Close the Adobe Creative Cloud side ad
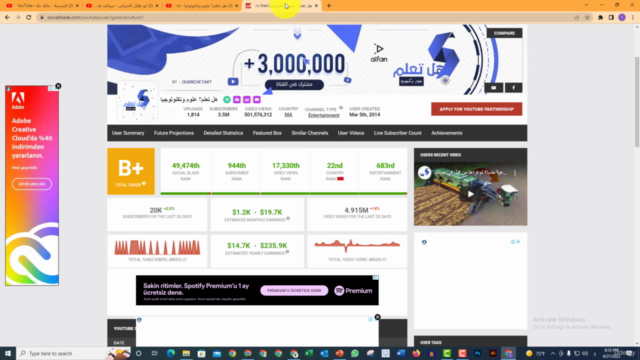Image resolution: width=640 pixels, height=360 pixels. coord(58,86)
